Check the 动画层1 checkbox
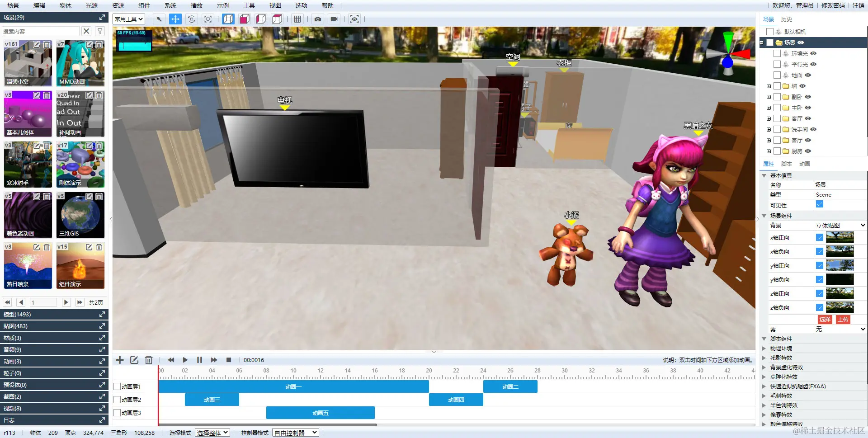 [117, 386]
